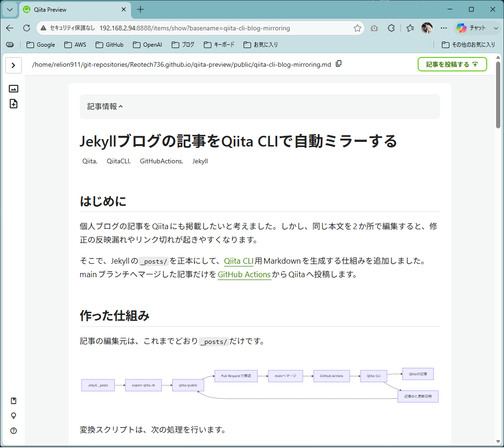Open the ブログ bookmarks folder
Screen dimensions: 504x448
(183, 45)
